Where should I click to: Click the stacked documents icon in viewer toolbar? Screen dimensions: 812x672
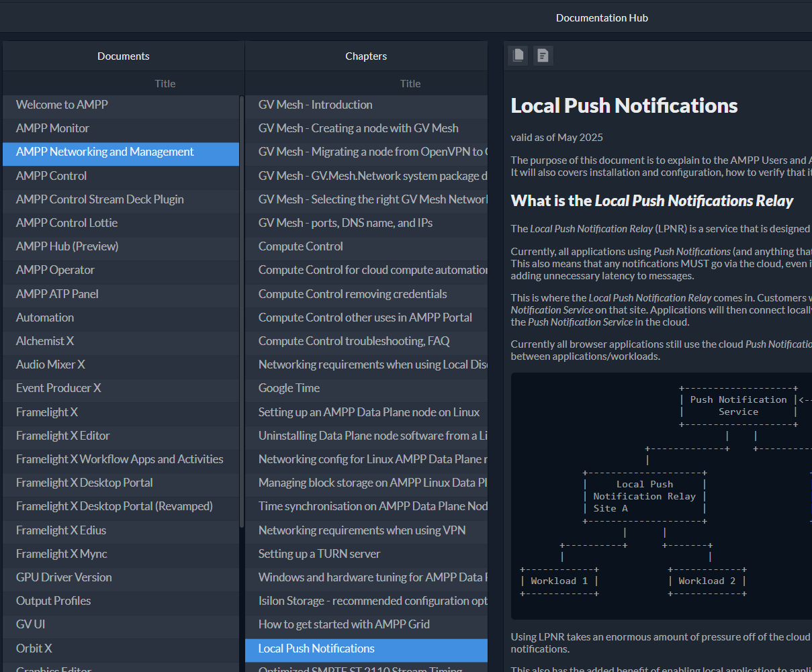click(x=518, y=56)
